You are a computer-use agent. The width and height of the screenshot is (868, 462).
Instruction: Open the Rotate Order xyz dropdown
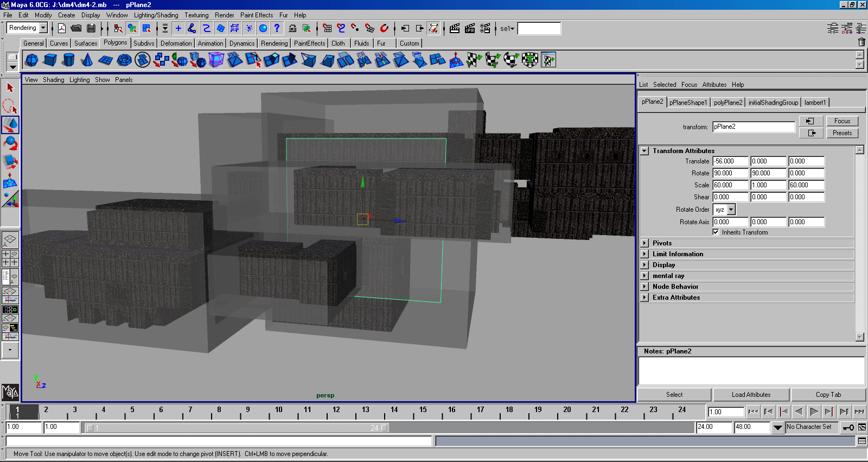[x=731, y=210]
